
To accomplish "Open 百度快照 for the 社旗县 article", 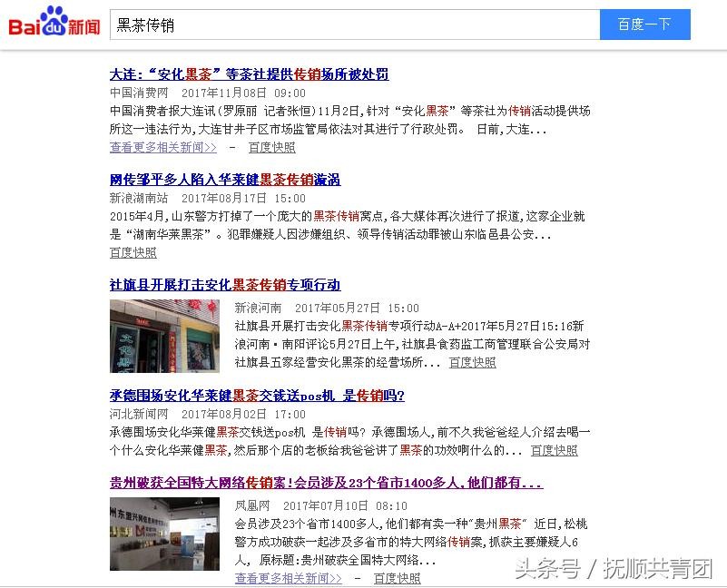I will pos(472,362).
